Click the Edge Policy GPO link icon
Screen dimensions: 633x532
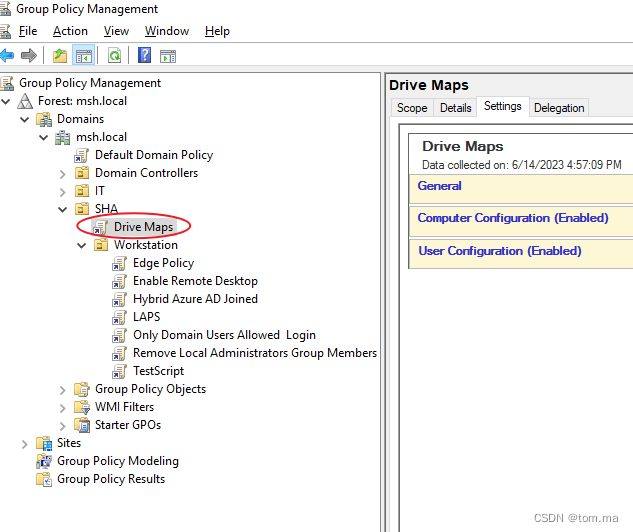point(119,264)
